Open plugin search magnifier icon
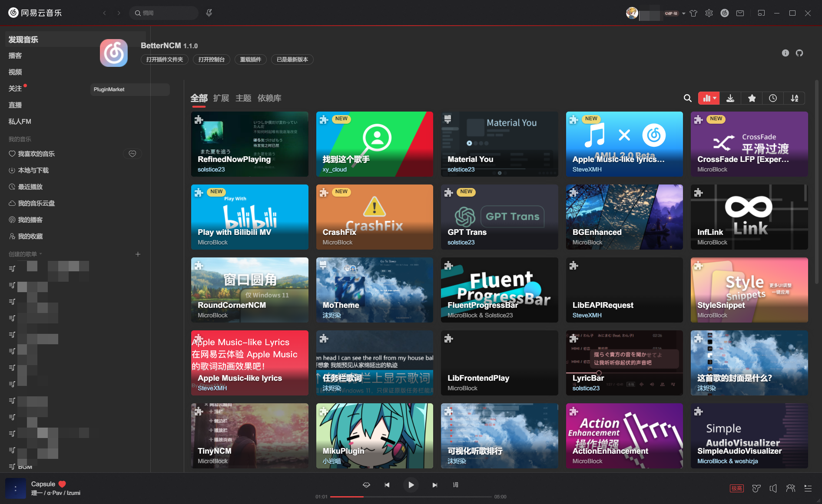 (x=687, y=99)
